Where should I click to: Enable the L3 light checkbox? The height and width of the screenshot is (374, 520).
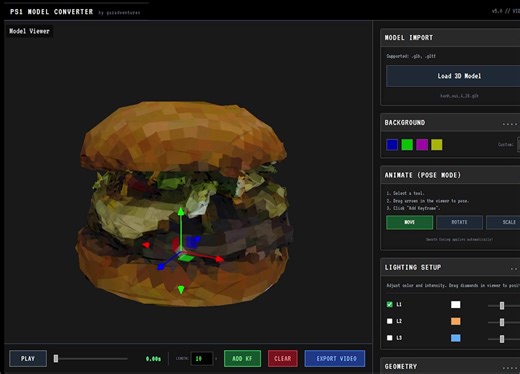(390, 338)
